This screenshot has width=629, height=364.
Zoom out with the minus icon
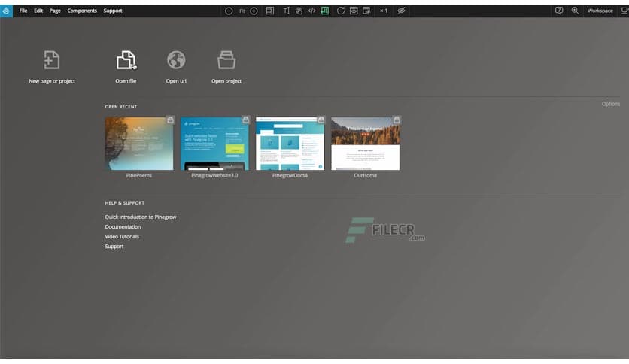click(x=229, y=11)
